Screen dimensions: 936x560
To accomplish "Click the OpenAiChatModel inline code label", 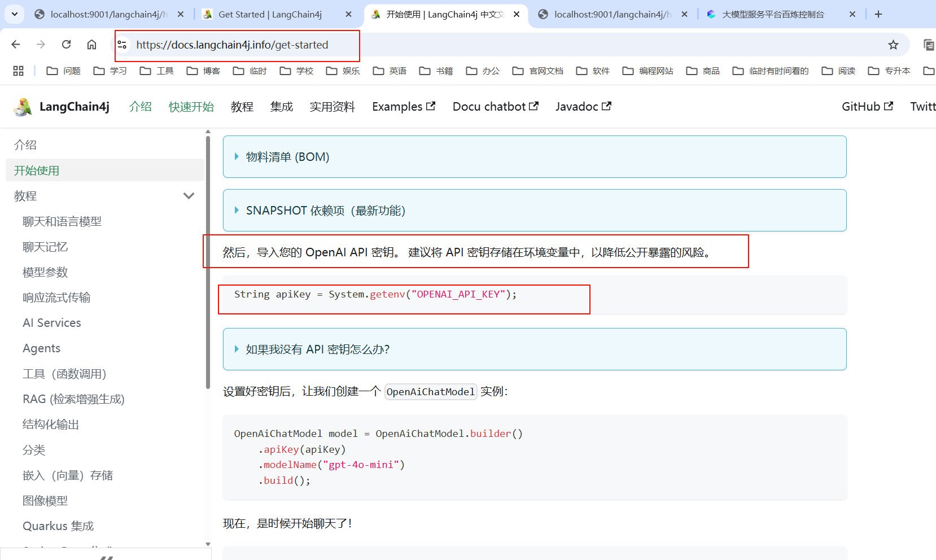I will (431, 392).
